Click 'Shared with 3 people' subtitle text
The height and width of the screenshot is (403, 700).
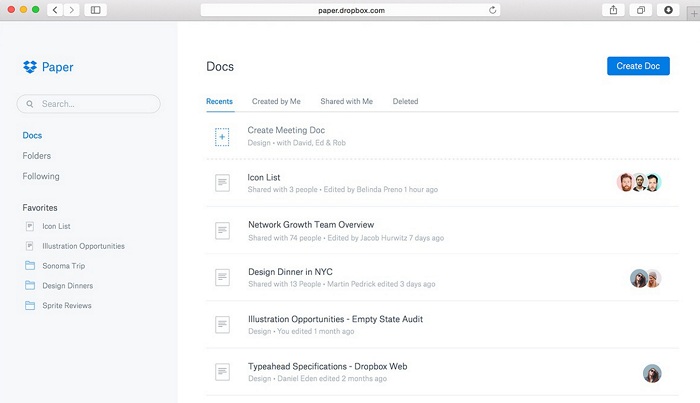click(x=283, y=189)
